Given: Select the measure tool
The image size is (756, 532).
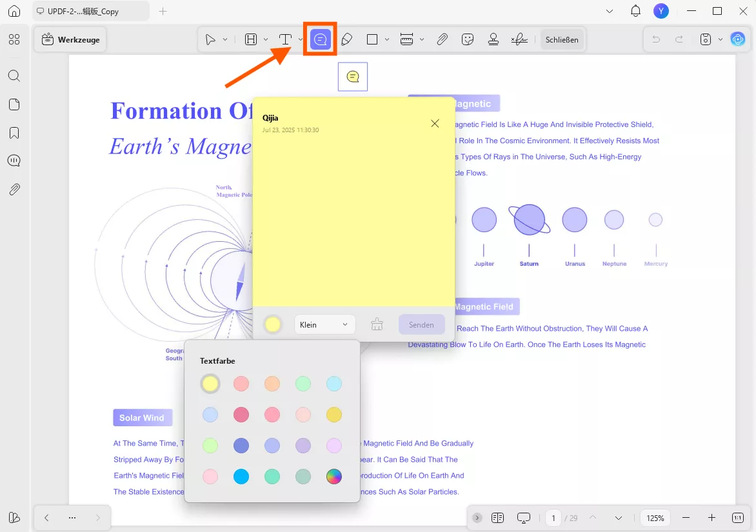Looking at the screenshot, I should click(x=406, y=39).
